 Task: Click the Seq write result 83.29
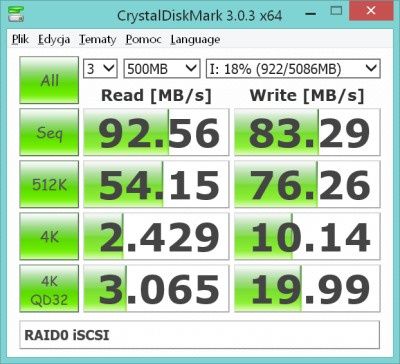307,132
